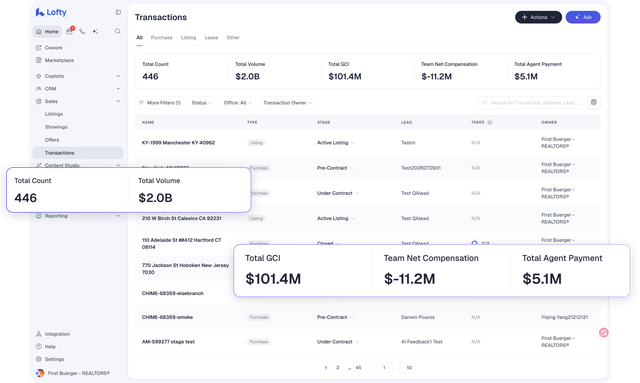
Task: Expand the Copilots menu chevron
Action: pyautogui.click(x=118, y=76)
